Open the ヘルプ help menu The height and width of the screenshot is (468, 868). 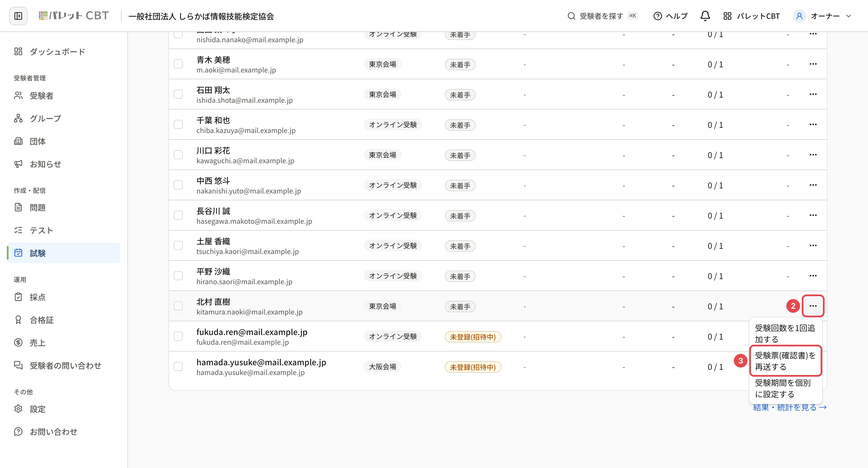pos(670,16)
